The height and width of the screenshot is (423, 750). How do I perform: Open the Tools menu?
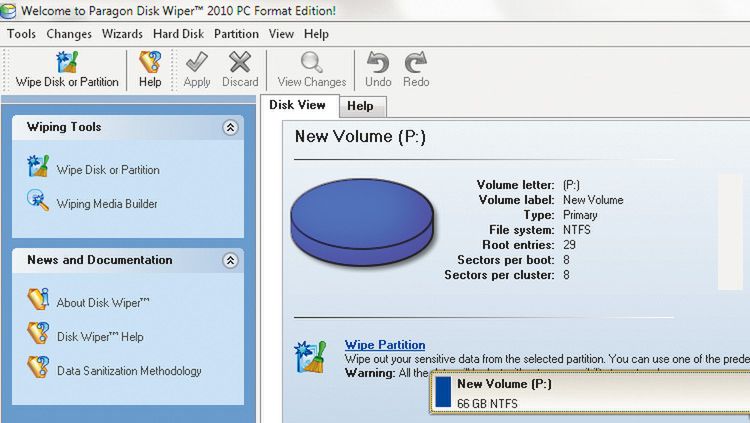point(21,34)
